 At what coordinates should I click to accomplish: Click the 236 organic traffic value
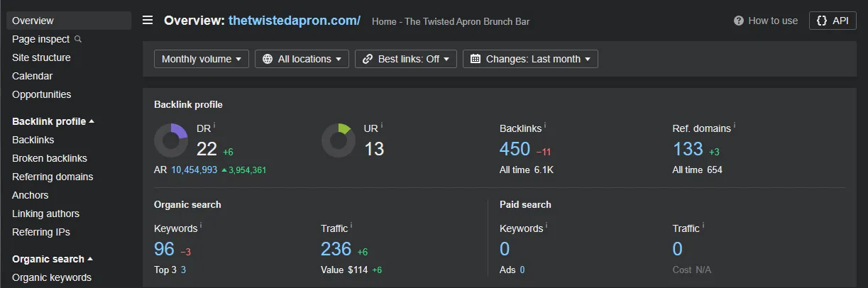pyautogui.click(x=336, y=249)
